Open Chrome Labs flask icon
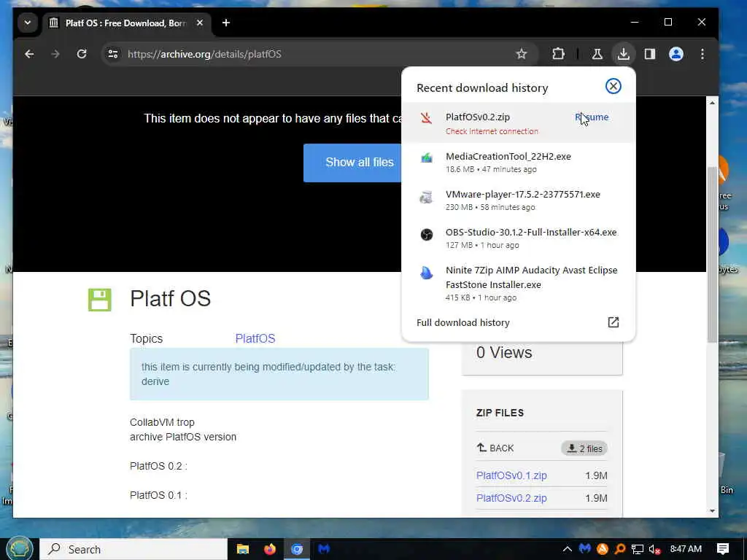 point(597,54)
